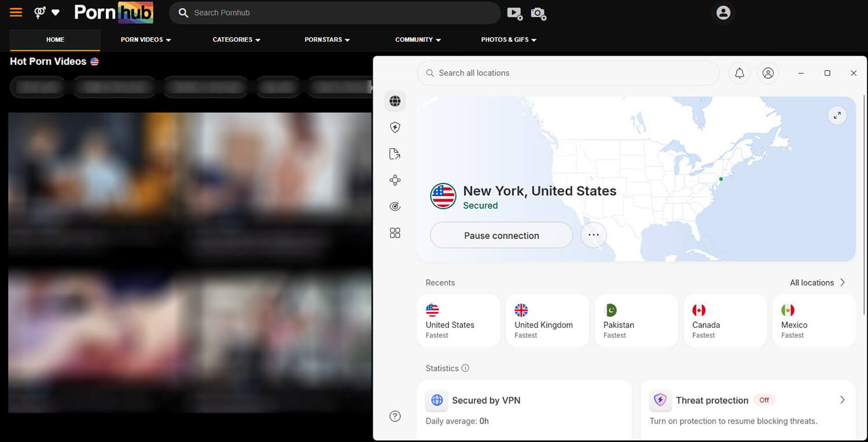This screenshot has height=442, width=868.
Task: Open All locations link
Action: tap(812, 283)
